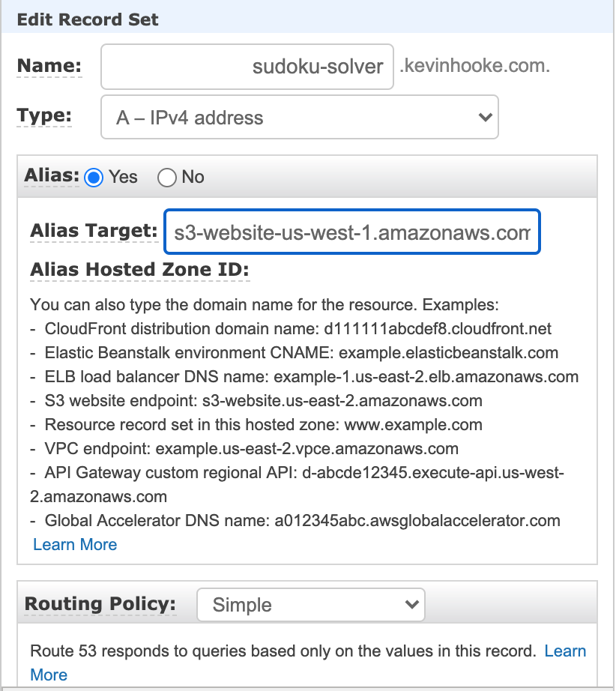Open the Type dropdown menu
This screenshot has height=691, width=616.
[x=298, y=117]
